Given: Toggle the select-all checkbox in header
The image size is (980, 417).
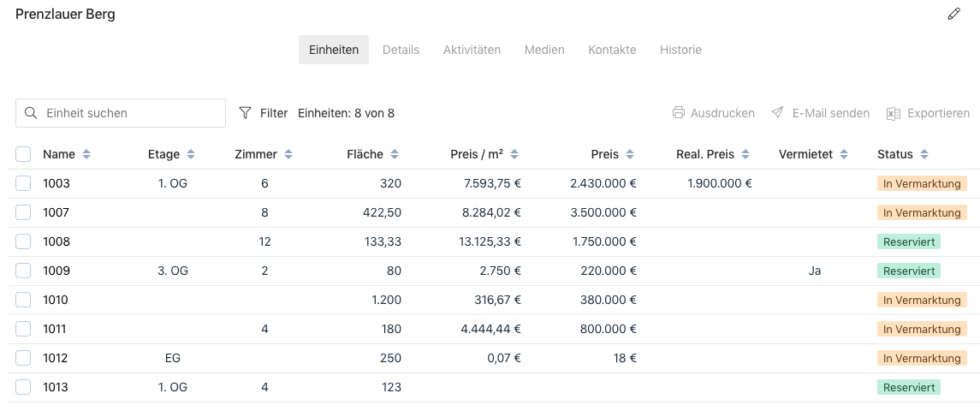Looking at the screenshot, I should coord(23,154).
